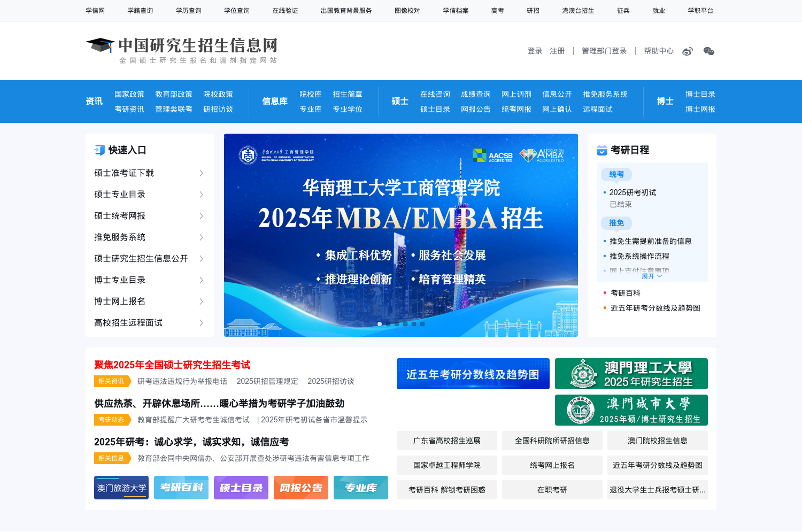
Task: Click 网报公告 orange button
Action: [x=301, y=488]
